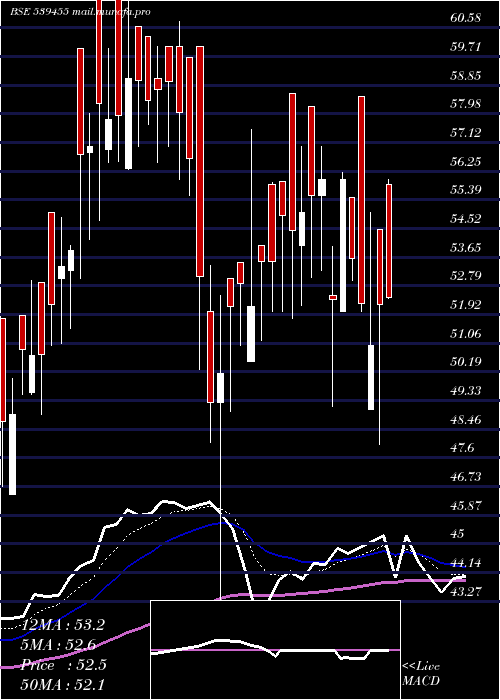Click the 57.98 price axis label
The width and height of the screenshot is (500, 700).
[466, 104]
